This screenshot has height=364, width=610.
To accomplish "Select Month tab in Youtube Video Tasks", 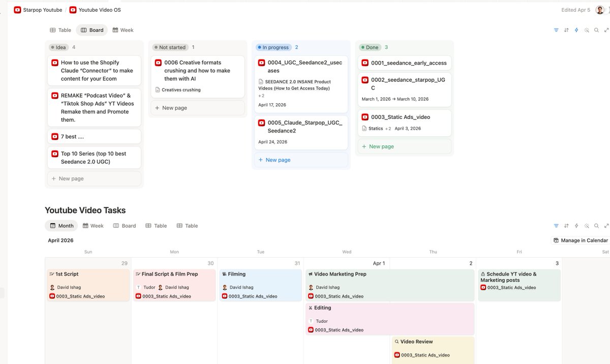I will coord(62,226).
